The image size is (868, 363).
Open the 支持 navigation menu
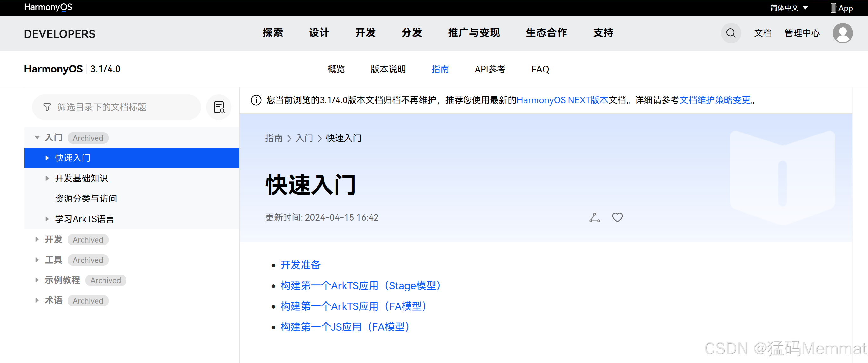click(x=604, y=33)
